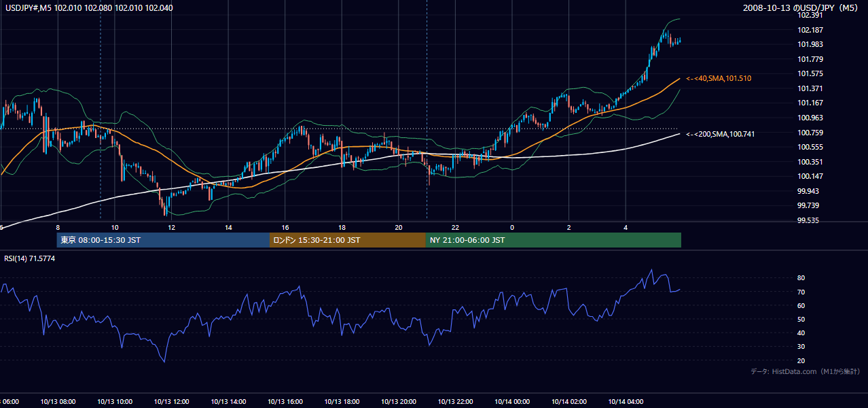Select the ロンドン 15:30-21:00 JST session bar
868x408 pixels.
pos(347,240)
